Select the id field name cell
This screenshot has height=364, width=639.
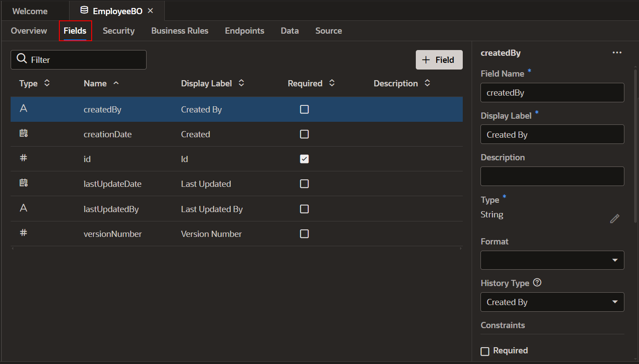(x=87, y=159)
